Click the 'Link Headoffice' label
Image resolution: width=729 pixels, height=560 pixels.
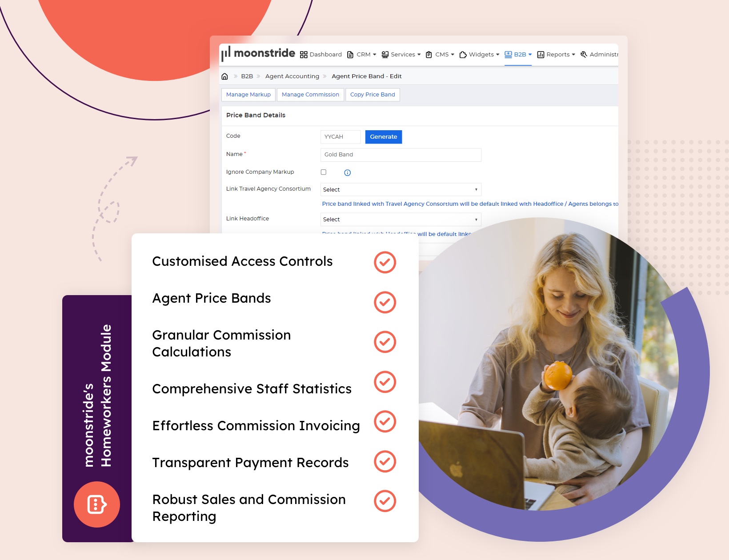248,219
